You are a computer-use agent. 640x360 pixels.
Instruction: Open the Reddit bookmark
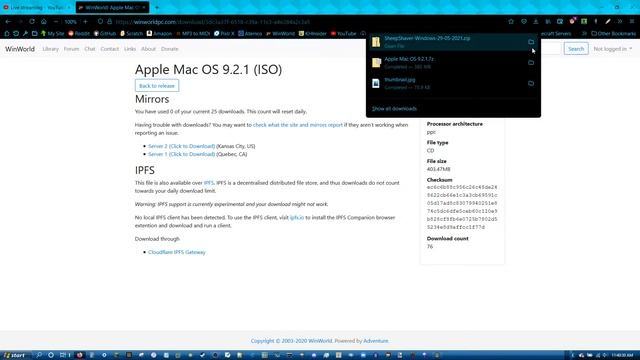[x=79, y=33]
